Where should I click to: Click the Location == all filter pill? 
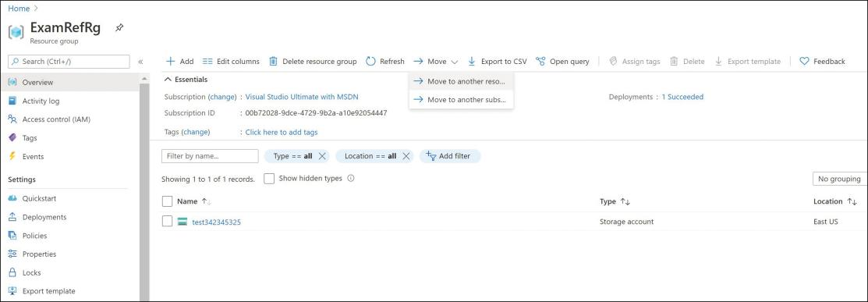pyautogui.click(x=375, y=156)
